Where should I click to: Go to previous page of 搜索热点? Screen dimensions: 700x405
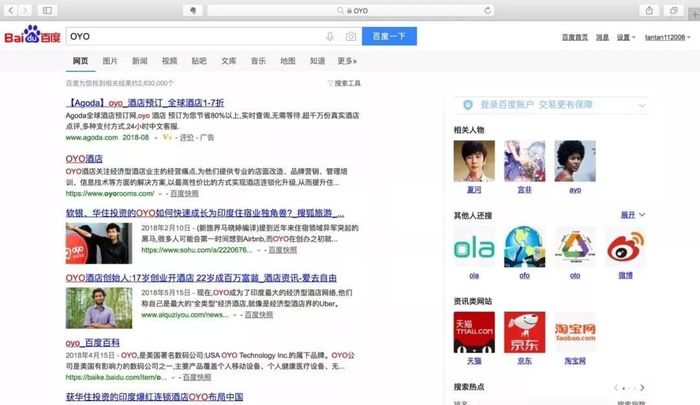[x=616, y=388]
